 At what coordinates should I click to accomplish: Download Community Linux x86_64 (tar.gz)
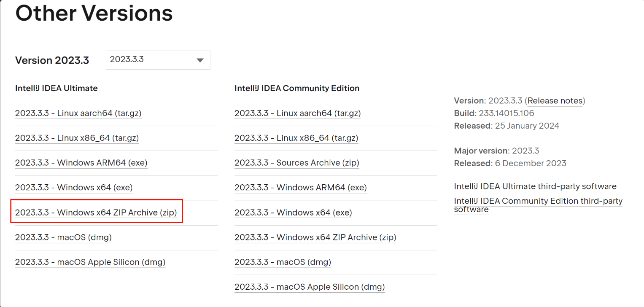click(x=296, y=138)
